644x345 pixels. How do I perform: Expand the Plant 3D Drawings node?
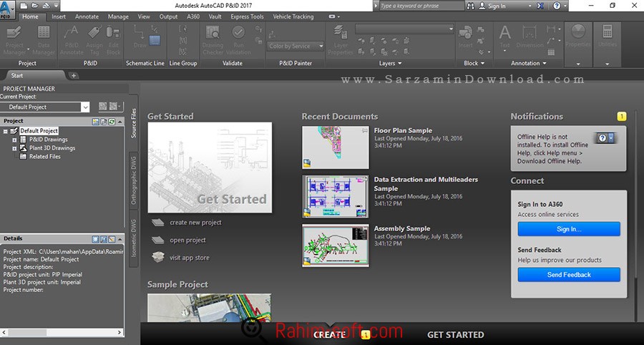click(x=14, y=148)
